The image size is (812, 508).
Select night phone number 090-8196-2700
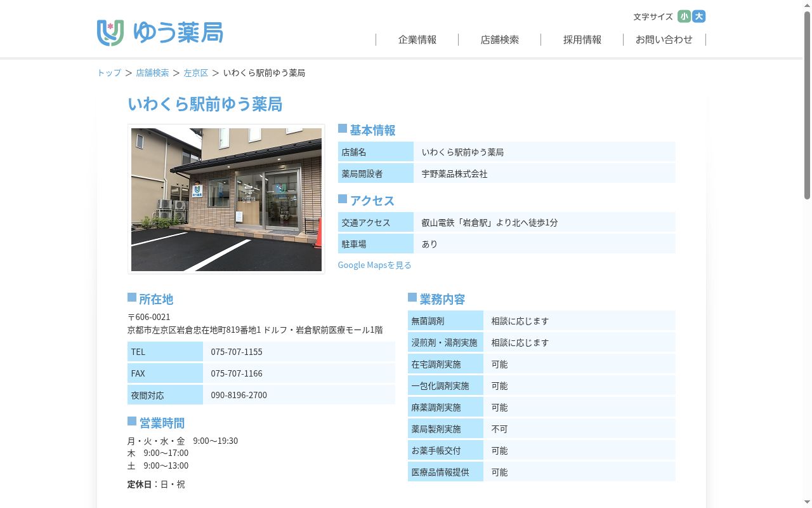point(239,395)
